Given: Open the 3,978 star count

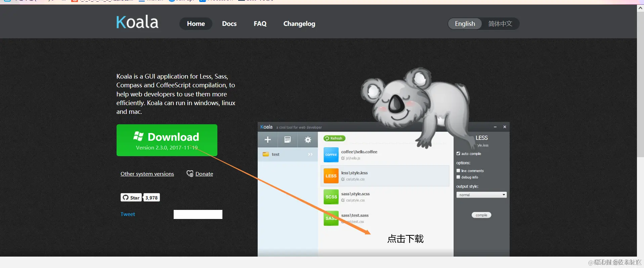Looking at the screenshot, I should click(152, 197).
